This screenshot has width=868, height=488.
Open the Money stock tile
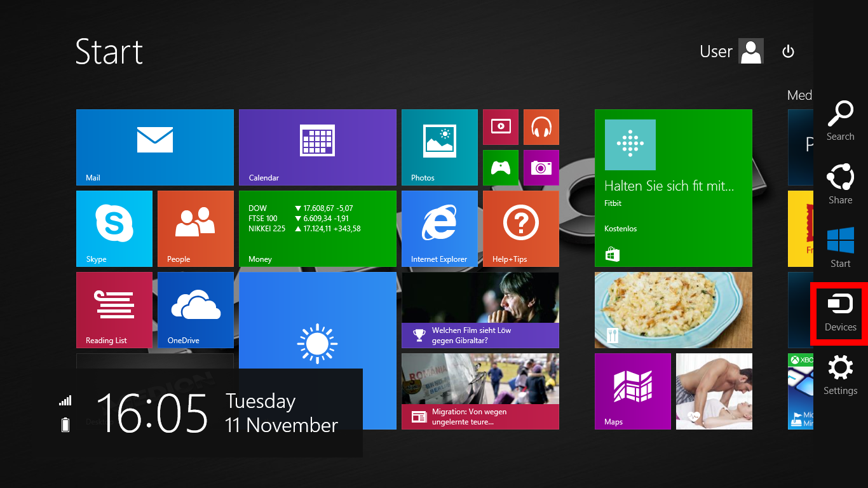tap(318, 229)
